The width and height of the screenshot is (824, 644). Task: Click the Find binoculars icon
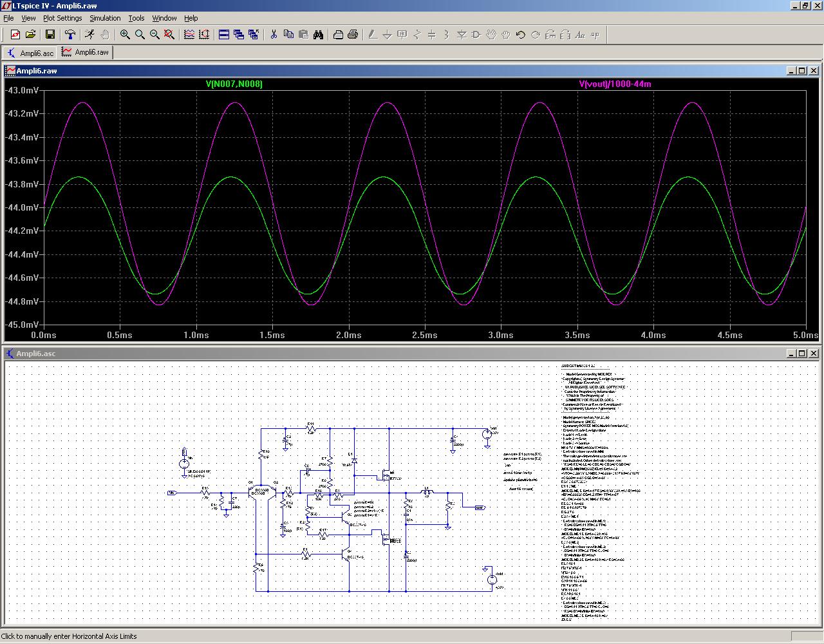point(318,35)
